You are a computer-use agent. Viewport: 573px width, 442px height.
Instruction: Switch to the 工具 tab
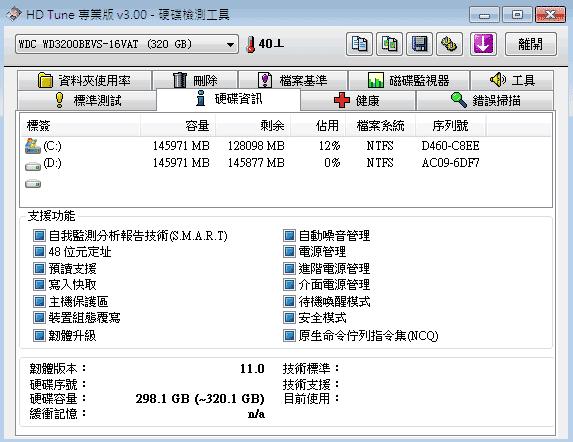click(512, 80)
